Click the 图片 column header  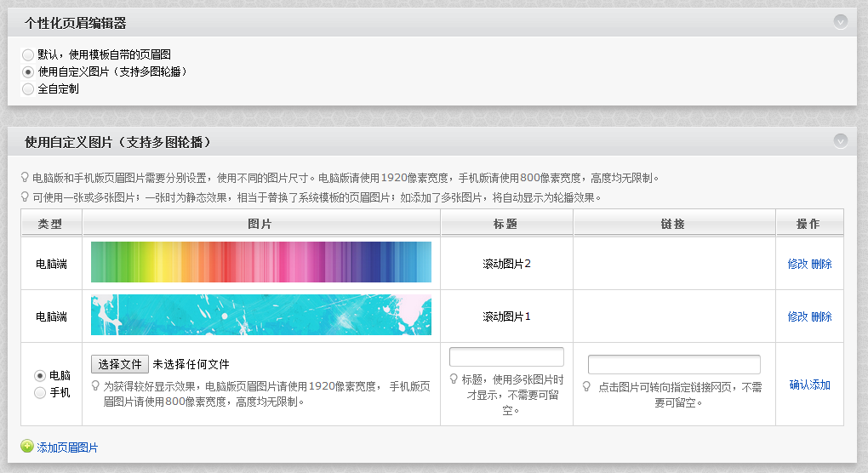260,224
